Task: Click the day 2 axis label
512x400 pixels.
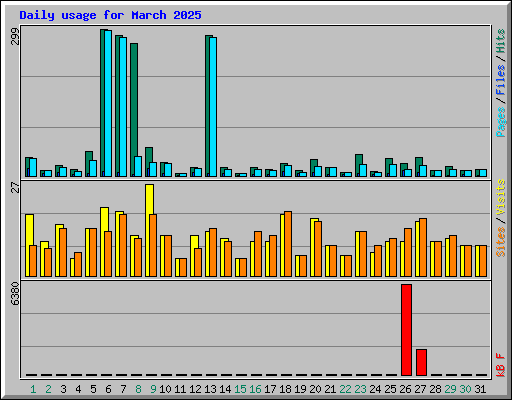Action: 48,389
